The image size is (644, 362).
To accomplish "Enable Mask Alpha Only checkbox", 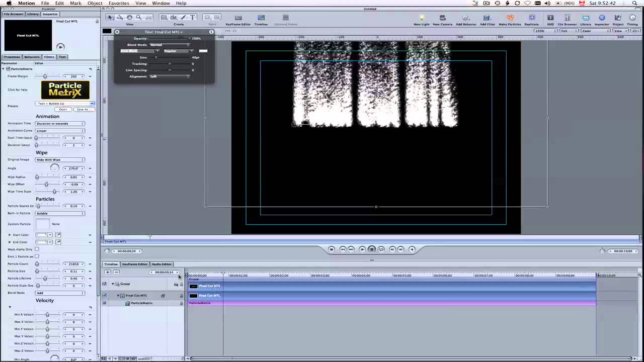I will (37, 249).
